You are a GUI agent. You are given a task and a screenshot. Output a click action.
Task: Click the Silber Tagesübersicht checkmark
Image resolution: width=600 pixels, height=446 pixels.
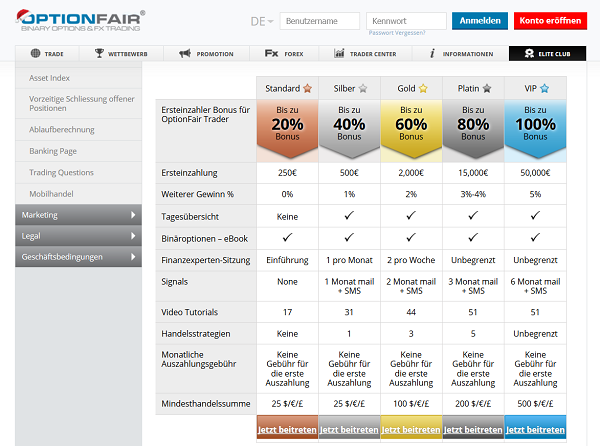pos(349,216)
